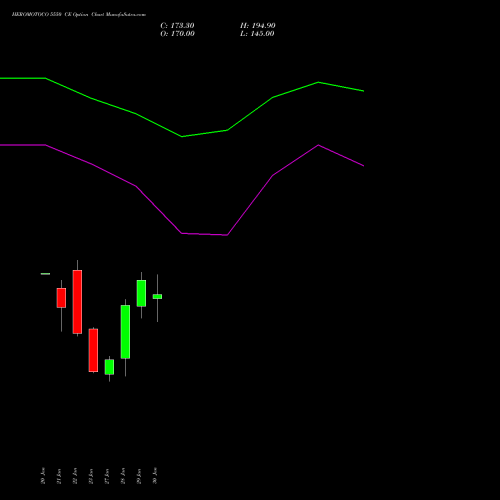The height and width of the screenshot is (500, 500).
Task: Click the low value L: 145.00
Action: coord(257,34)
